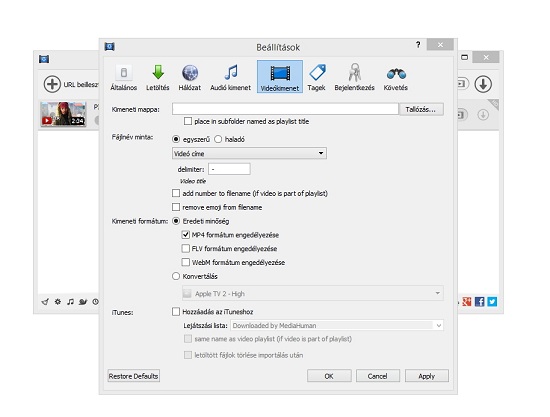Click the Apply button
This screenshot has width=550, height=417.
pyautogui.click(x=427, y=376)
